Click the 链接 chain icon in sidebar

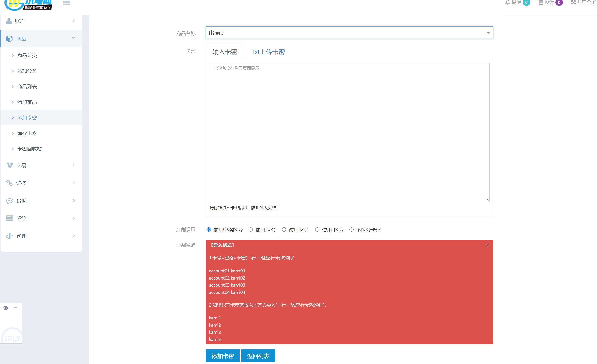click(9, 183)
